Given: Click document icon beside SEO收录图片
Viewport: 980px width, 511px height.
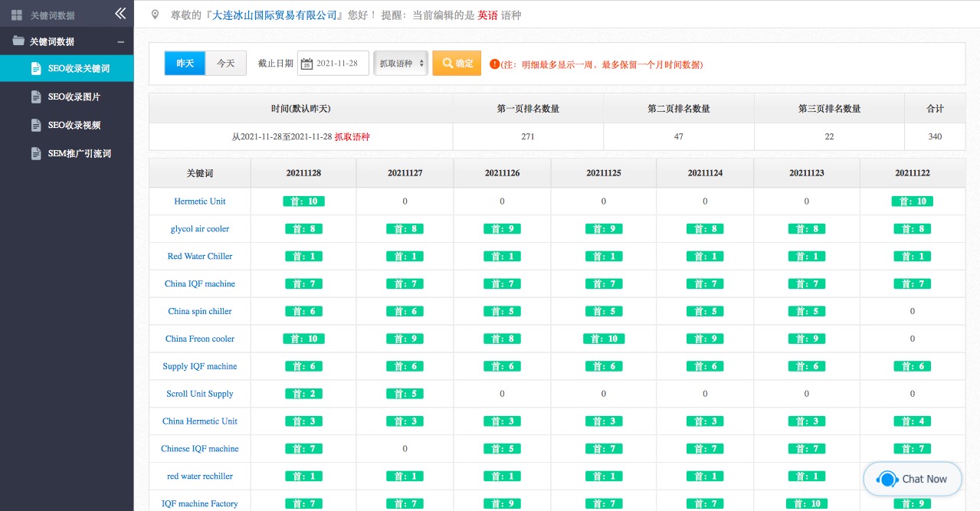Looking at the screenshot, I should tap(35, 97).
